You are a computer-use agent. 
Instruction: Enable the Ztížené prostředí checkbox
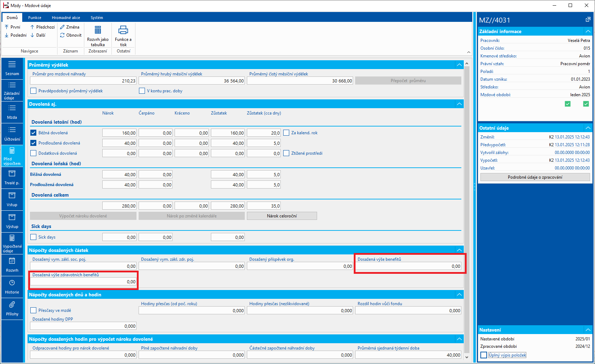coord(286,153)
